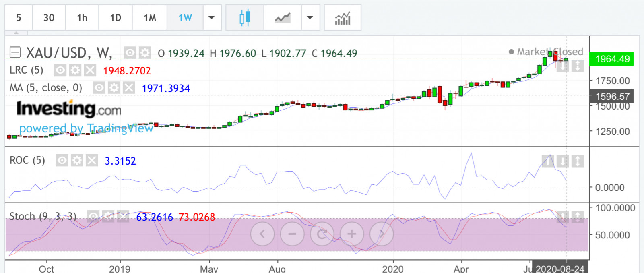
Task: Move main price pane down
Action: 563,65
